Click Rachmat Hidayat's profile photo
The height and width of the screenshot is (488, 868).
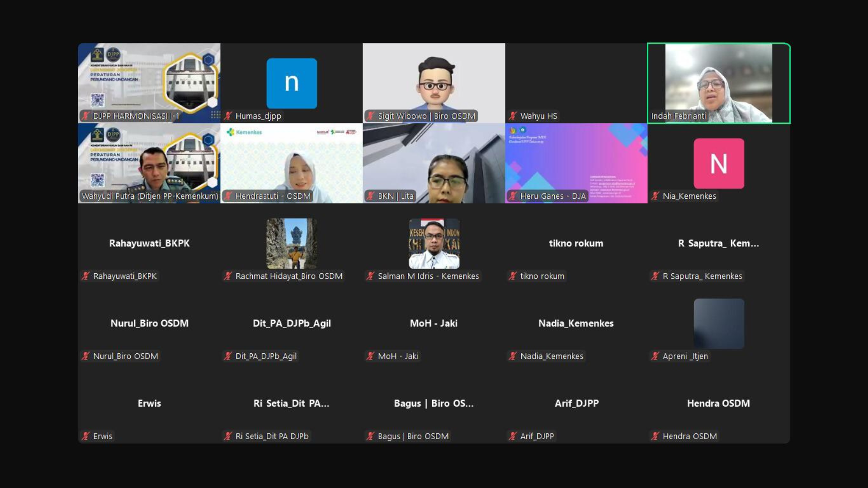pyautogui.click(x=292, y=244)
